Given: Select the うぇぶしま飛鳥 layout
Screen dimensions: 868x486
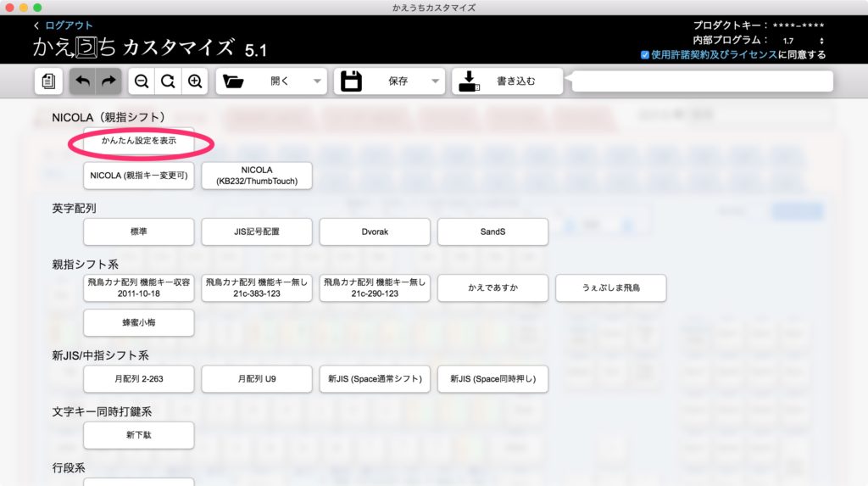Looking at the screenshot, I should coord(610,288).
